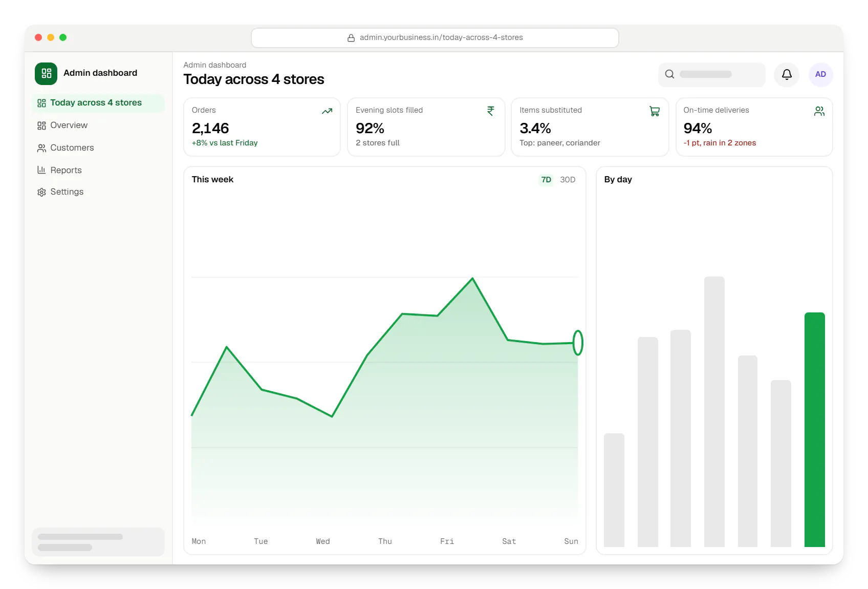Click the placeholder card at sidebar bottom

[x=98, y=542]
